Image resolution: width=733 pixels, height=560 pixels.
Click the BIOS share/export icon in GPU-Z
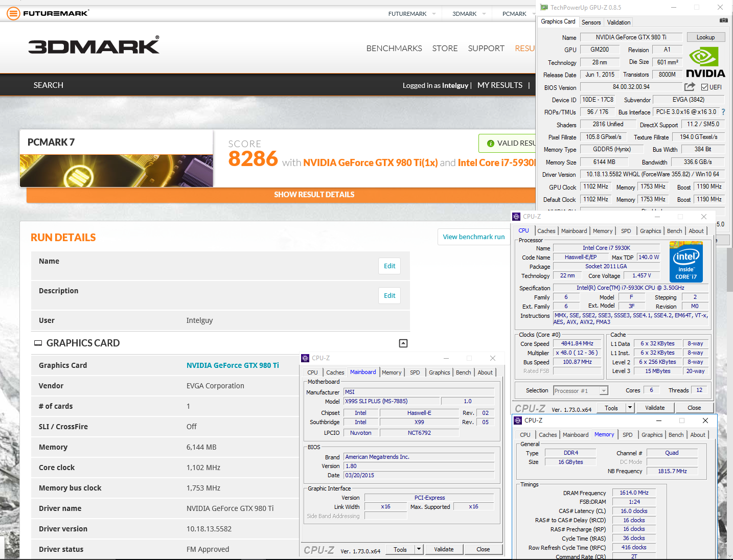690,87
